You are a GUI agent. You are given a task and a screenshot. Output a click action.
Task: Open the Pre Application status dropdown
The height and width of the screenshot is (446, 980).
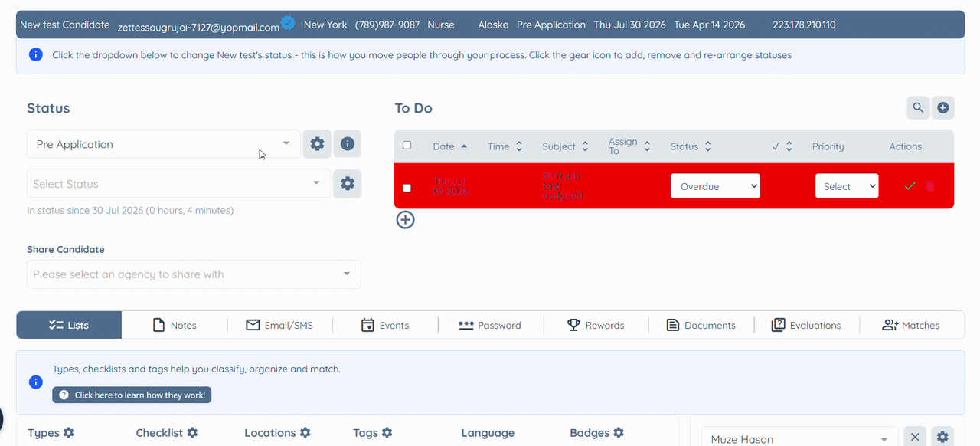pos(164,144)
